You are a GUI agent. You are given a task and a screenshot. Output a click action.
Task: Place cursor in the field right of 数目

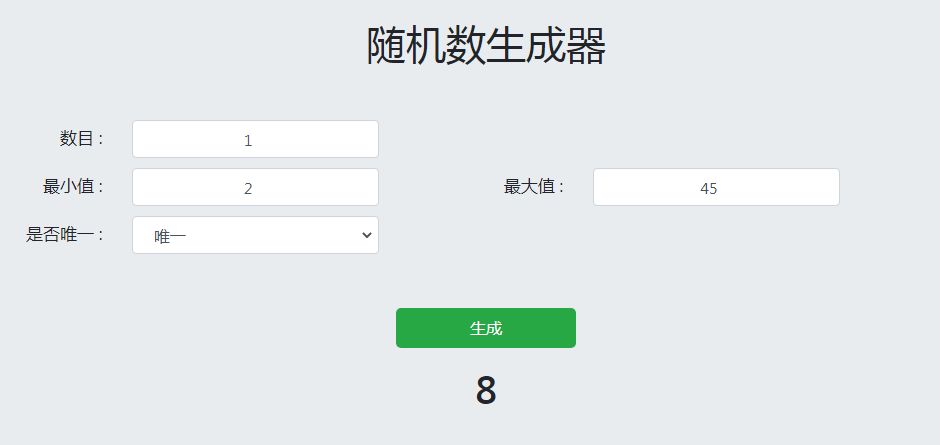point(255,140)
